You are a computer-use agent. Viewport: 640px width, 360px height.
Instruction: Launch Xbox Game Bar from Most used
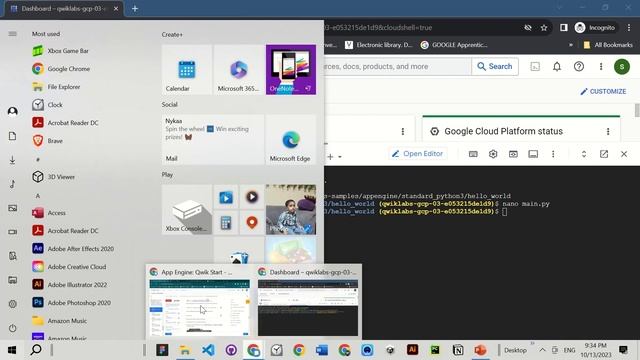coord(60,51)
